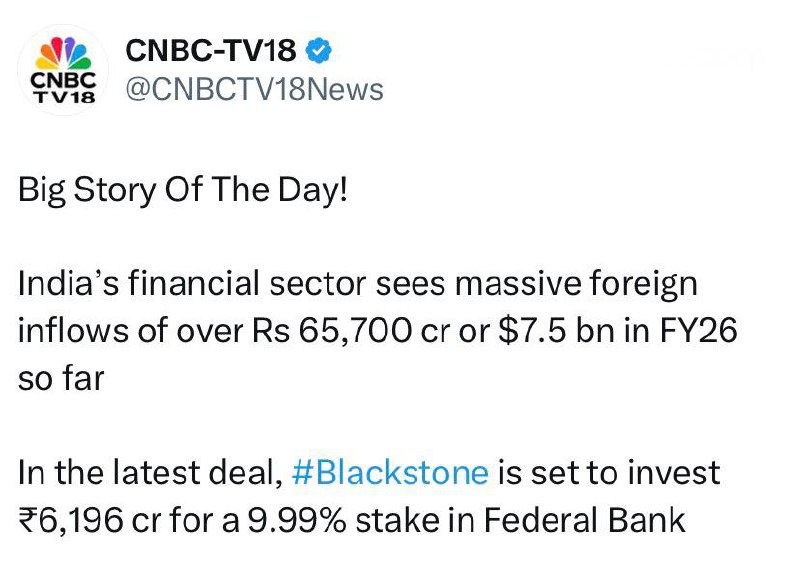Viewport: 800px width, 583px height.
Task: Open the #Blackstone hashtag
Action: tap(389, 472)
